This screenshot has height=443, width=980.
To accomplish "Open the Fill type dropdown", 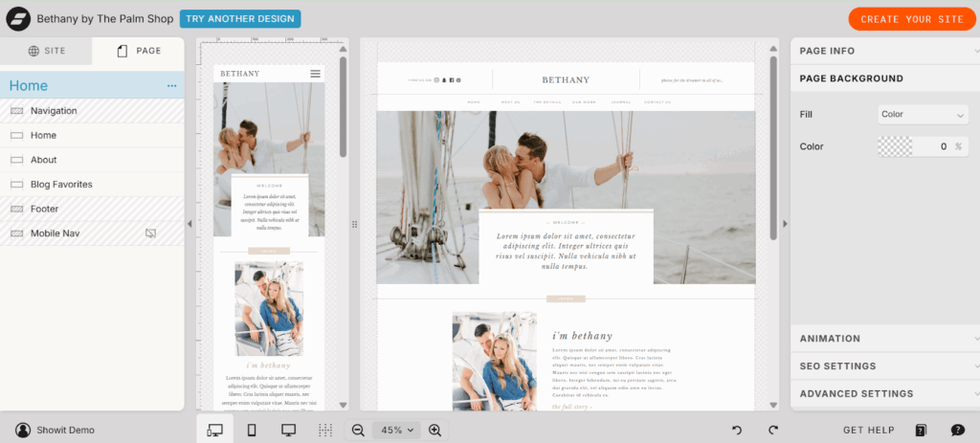I will pos(923,115).
